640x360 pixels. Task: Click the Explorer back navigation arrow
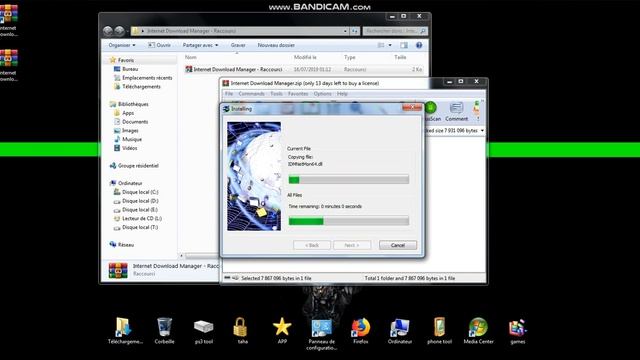108,31
